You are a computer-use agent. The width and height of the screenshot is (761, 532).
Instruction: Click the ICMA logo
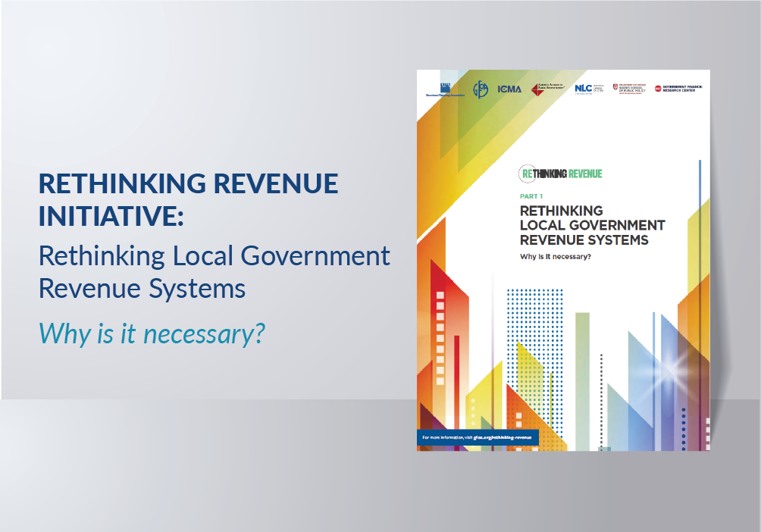tap(509, 89)
